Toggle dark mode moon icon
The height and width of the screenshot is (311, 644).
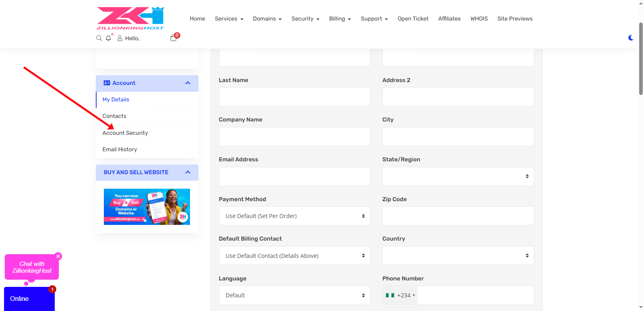(x=631, y=38)
